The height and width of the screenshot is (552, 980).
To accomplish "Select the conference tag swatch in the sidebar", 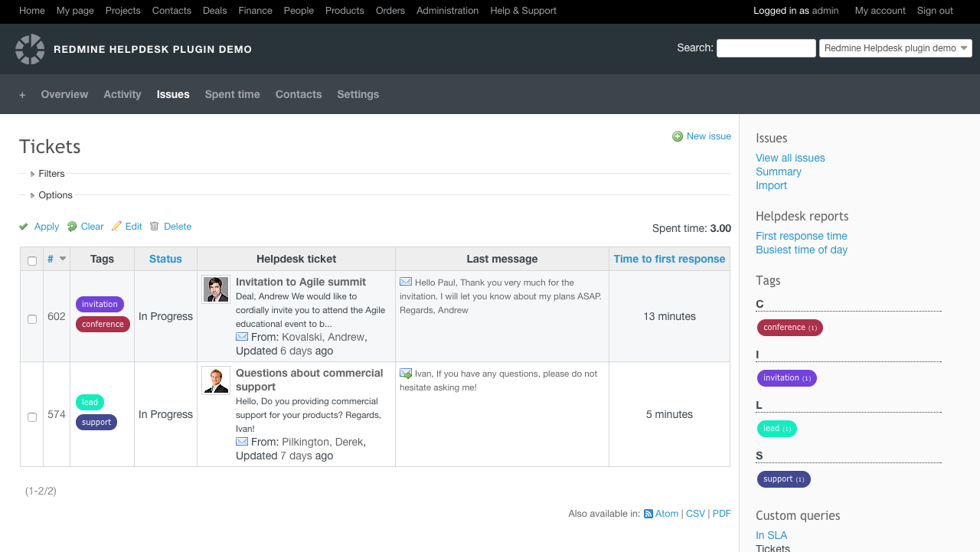I will point(789,327).
